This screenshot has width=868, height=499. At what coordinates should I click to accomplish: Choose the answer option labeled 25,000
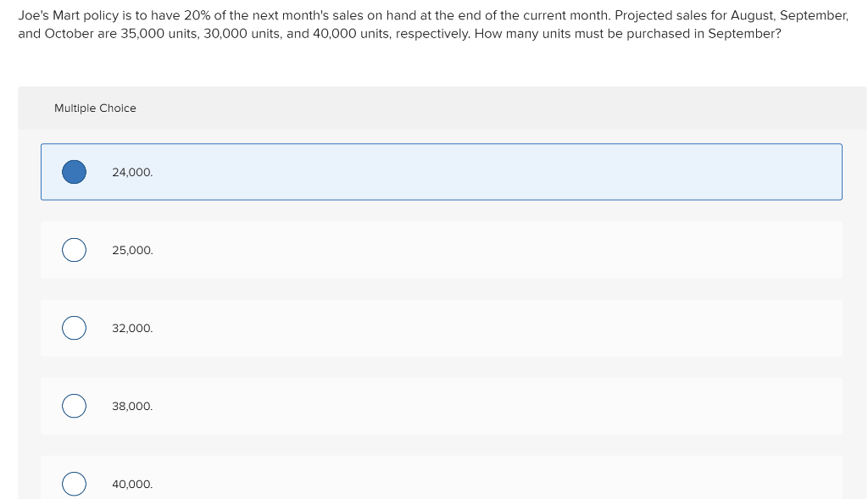coord(132,250)
